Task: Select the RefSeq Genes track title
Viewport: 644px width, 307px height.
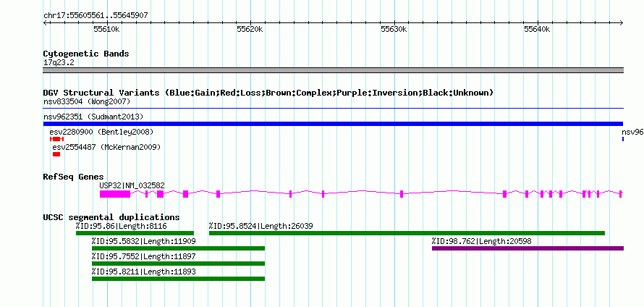Action: click(x=74, y=177)
